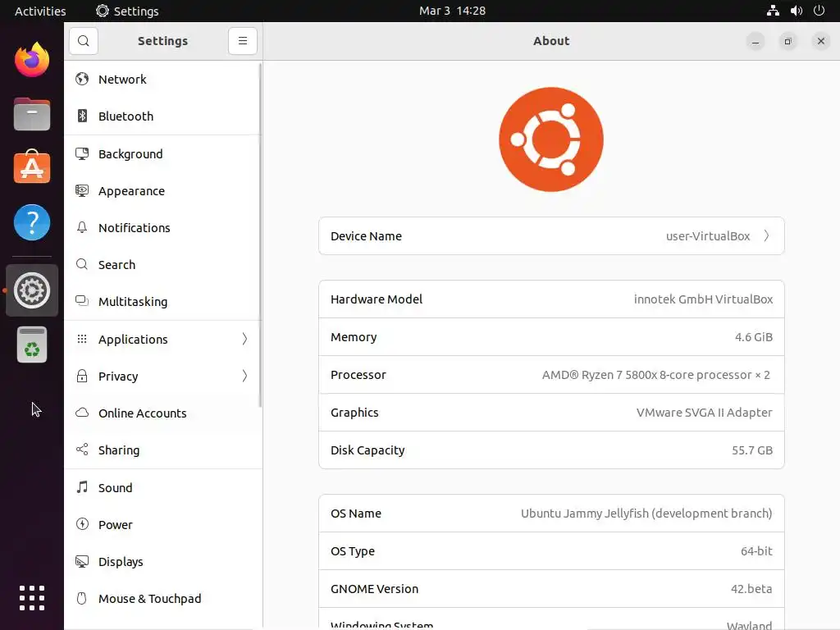Click the Displays sidebar icon

[x=82, y=561]
